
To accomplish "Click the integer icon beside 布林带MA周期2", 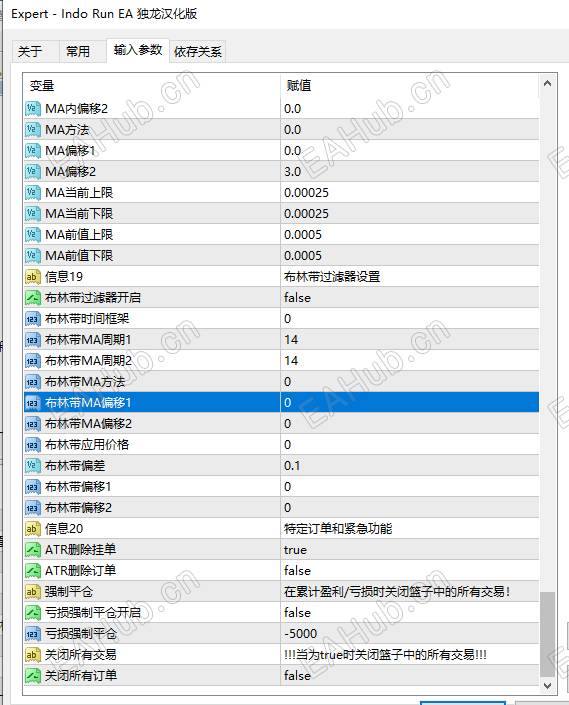I will [32, 361].
